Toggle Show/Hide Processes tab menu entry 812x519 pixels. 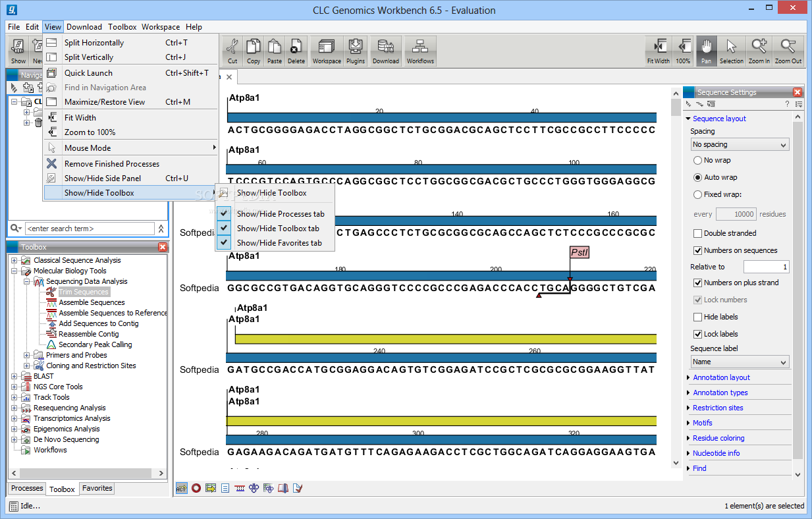coord(275,214)
